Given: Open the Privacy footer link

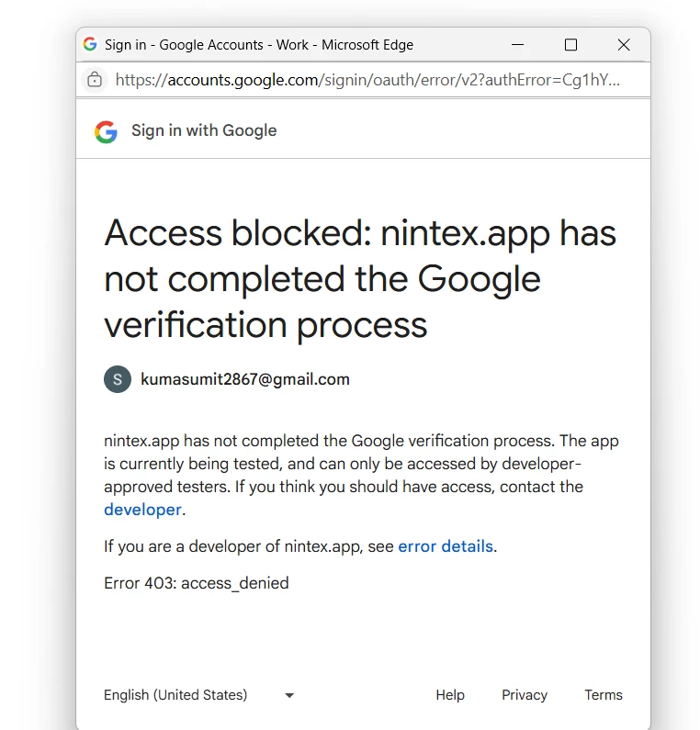Looking at the screenshot, I should (525, 695).
